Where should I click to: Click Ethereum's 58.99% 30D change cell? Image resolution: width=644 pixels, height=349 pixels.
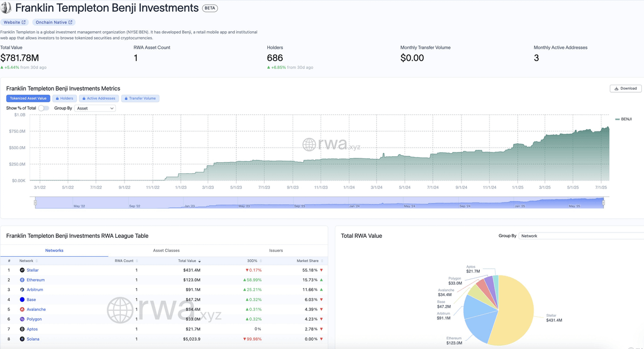click(252, 280)
